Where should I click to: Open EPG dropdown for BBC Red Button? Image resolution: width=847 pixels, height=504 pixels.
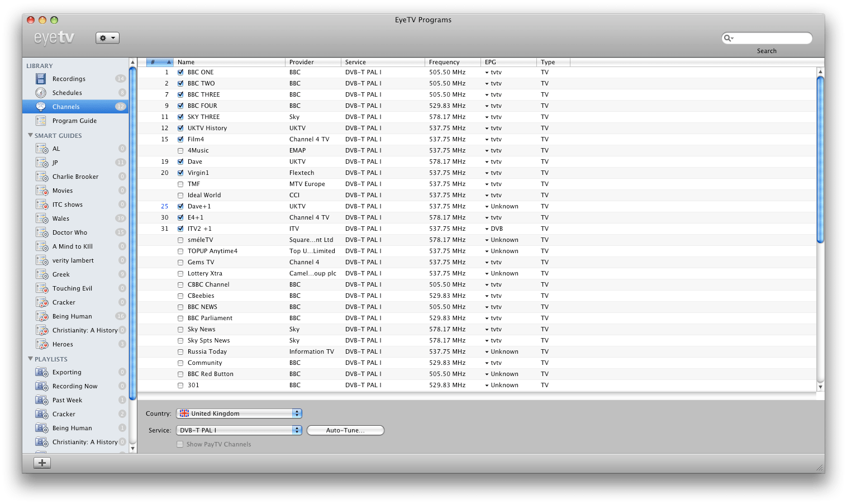coord(487,374)
